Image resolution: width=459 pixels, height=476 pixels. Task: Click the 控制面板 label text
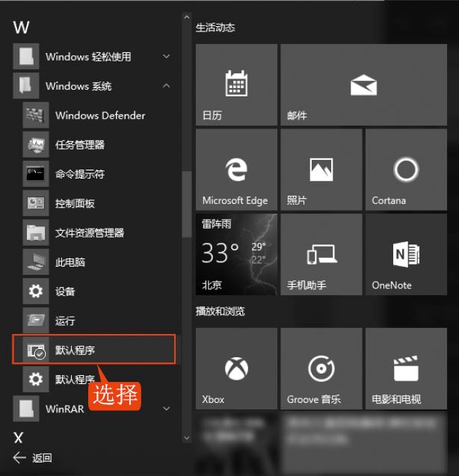pos(75,203)
